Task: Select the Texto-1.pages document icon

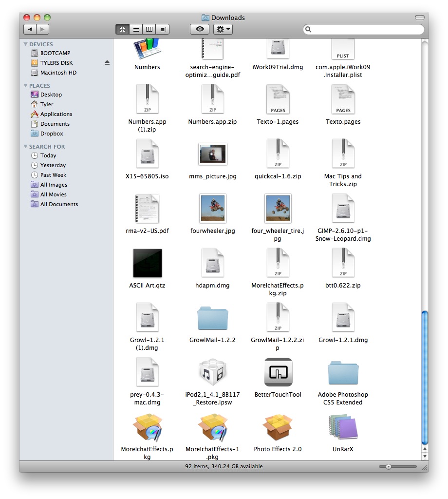Action: 278,99
